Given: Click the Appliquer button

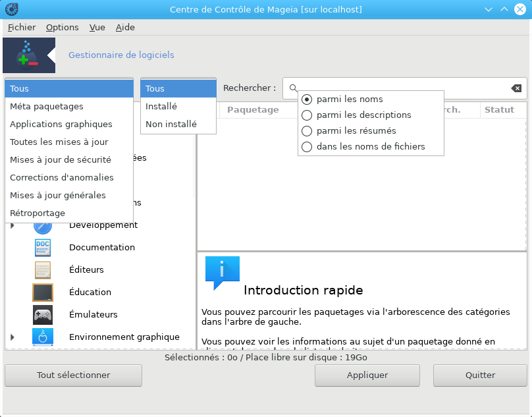Looking at the screenshot, I should point(367,375).
